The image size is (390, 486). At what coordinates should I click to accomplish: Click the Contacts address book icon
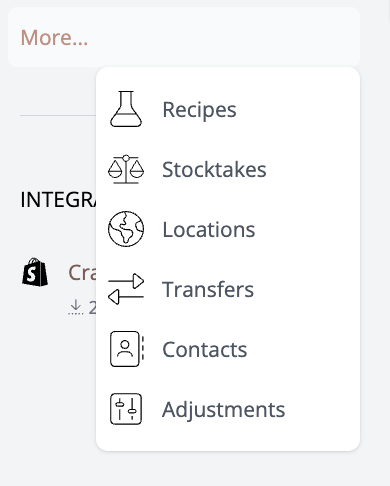(x=127, y=349)
